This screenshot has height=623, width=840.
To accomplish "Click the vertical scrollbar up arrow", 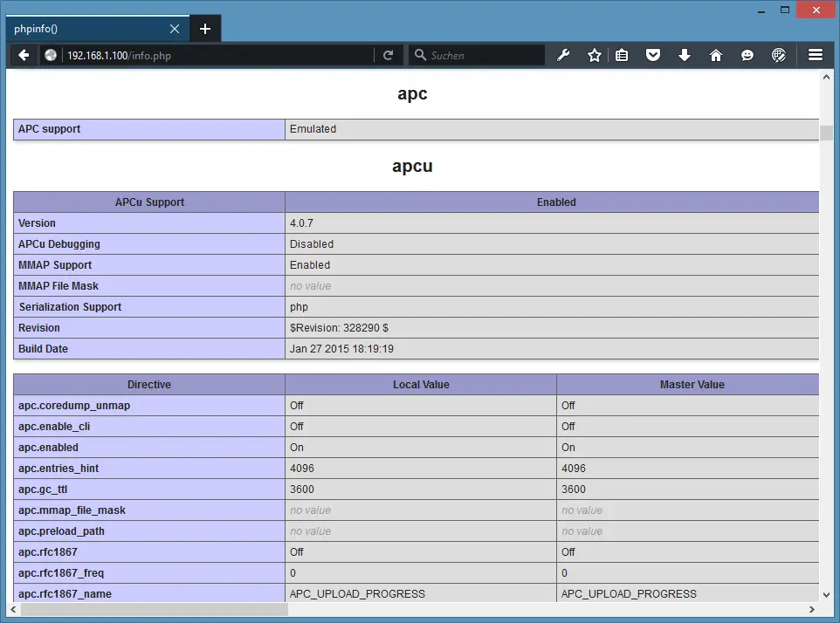I will (x=826, y=77).
